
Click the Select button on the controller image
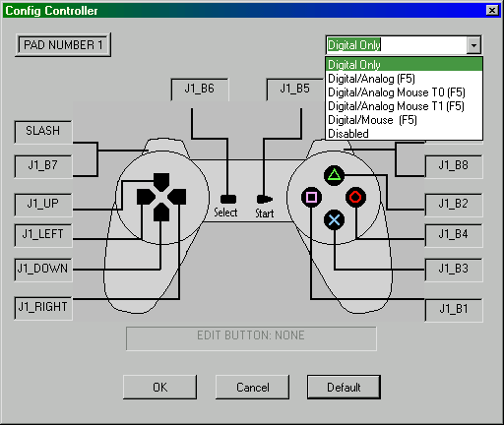point(228,199)
